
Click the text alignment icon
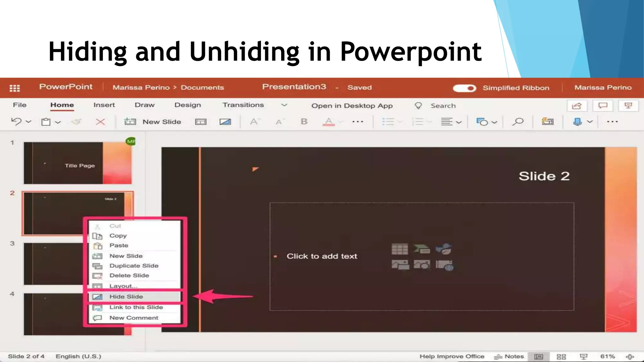pyautogui.click(x=447, y=122)
